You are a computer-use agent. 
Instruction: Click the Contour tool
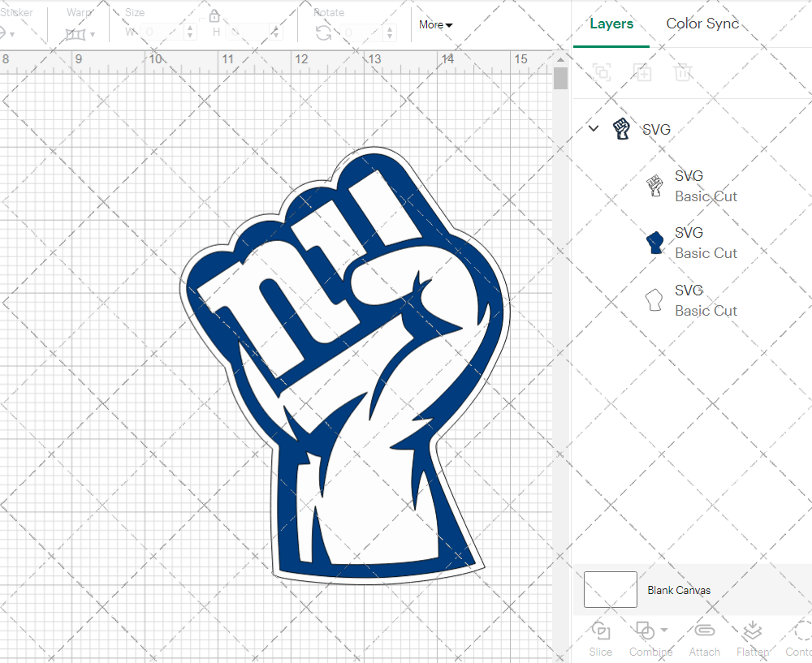tap(800, 639)
